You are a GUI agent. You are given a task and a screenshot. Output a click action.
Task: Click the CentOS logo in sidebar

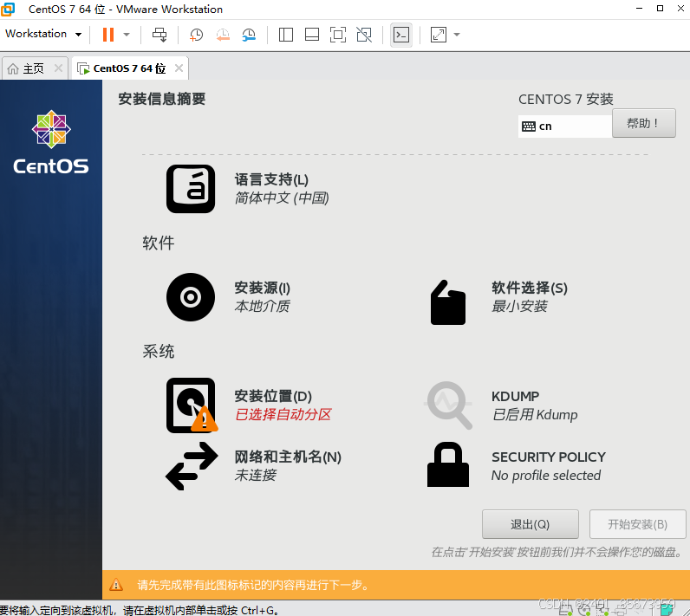[51, 142]
